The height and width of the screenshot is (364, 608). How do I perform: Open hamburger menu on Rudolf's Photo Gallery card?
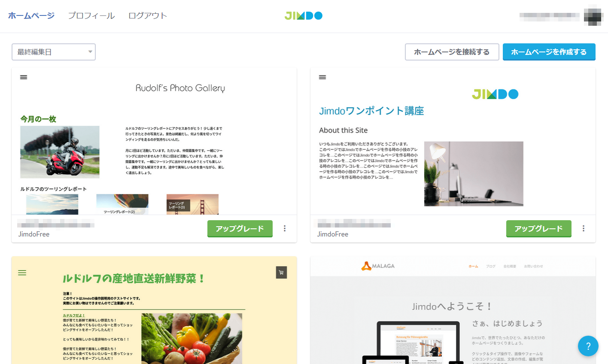24,77
